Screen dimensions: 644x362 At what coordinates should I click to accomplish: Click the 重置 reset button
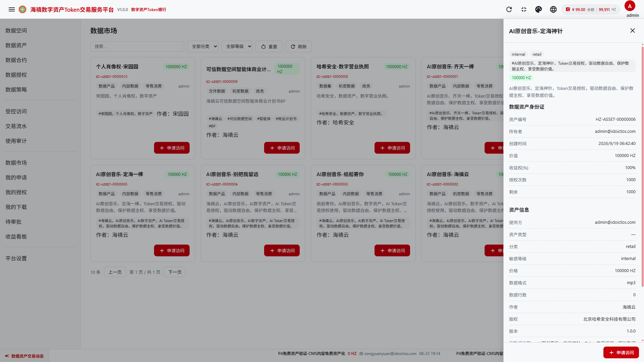tap(269, 47)
